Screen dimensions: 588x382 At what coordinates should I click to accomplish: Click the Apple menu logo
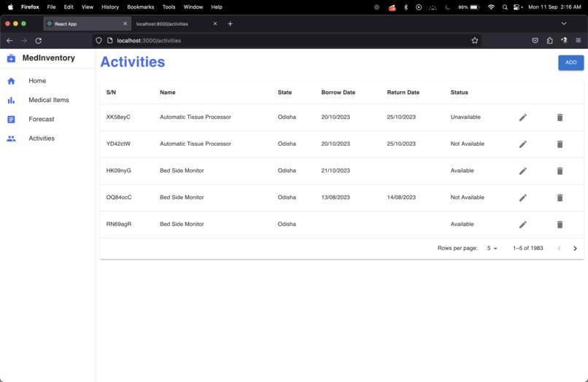[x=10, y=7]
